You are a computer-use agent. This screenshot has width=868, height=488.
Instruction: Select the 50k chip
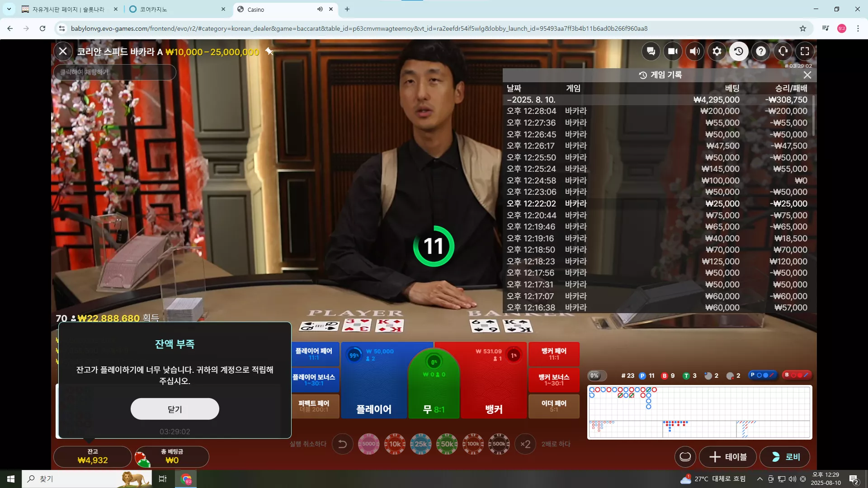(x=447, y=444)
